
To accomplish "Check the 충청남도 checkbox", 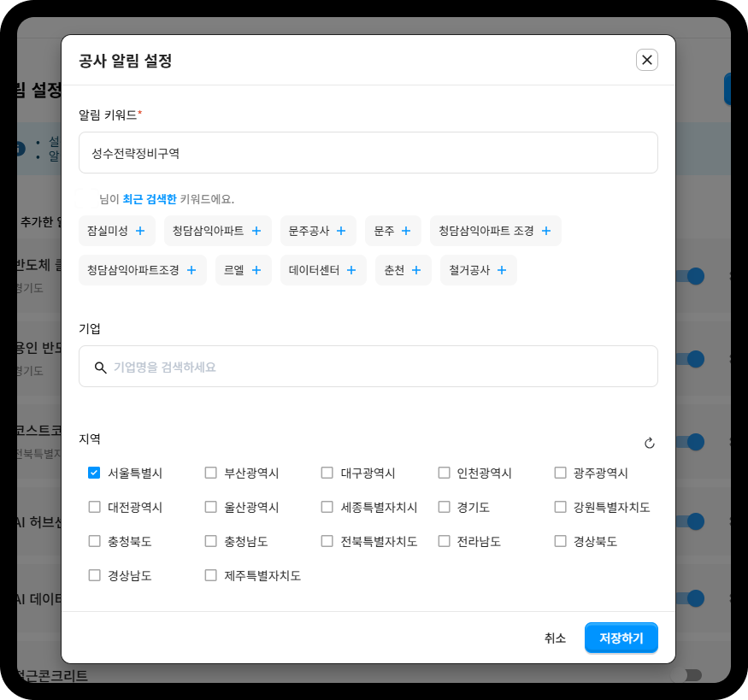I will (x=210, y=541).
